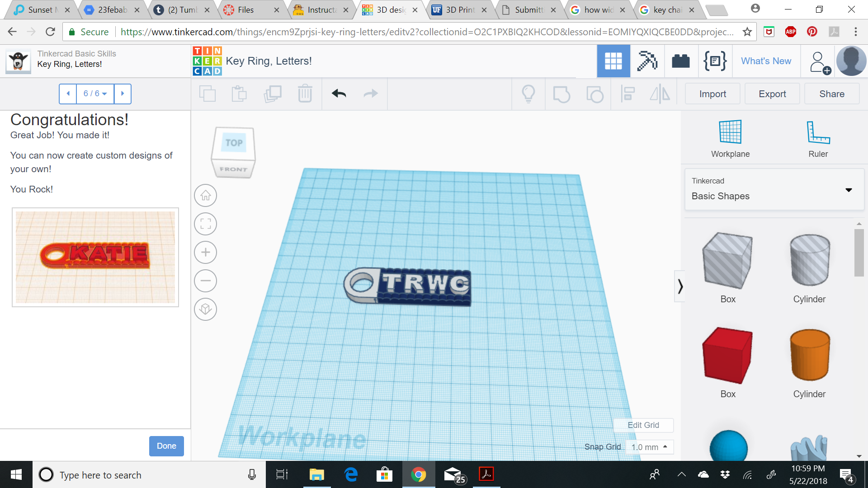Click Fit all in view icon
Viewport: 868px width, 488px height.
click(206, 224)
